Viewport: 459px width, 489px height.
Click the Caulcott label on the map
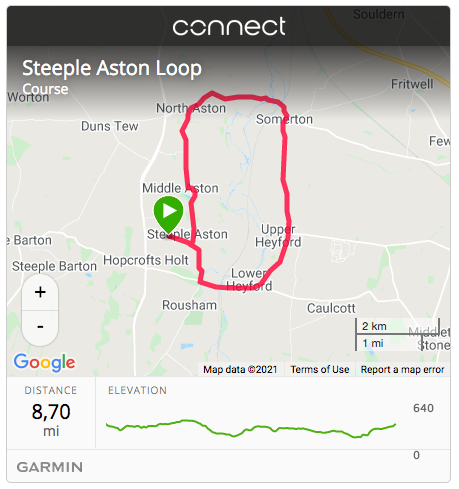coord(331,308)
